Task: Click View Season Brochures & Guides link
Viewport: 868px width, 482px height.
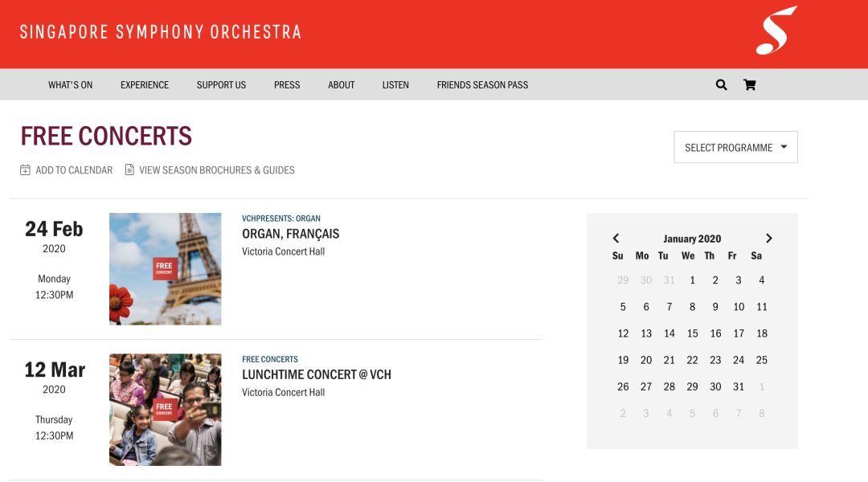Action: point(217,170)
